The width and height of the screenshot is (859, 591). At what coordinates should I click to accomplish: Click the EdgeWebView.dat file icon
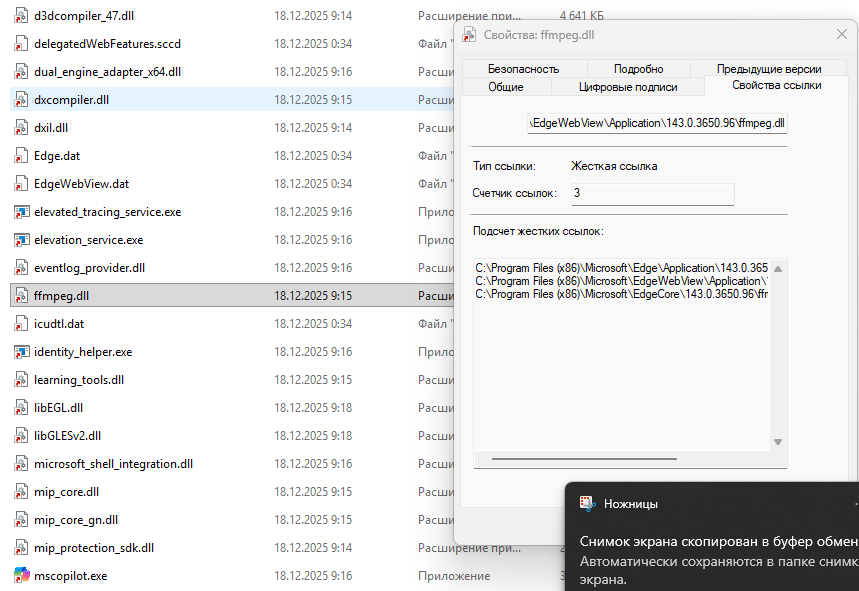[21, 183]
